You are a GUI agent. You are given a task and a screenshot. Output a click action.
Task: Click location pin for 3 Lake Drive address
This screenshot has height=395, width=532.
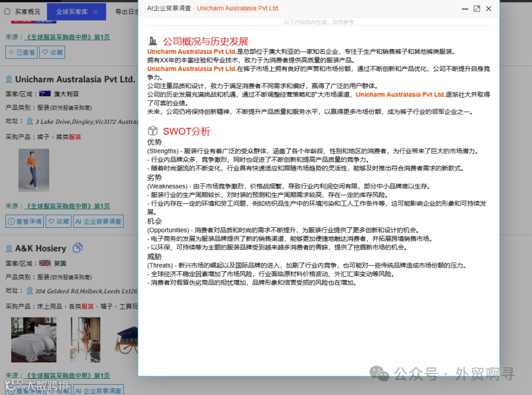[x=30, y=121]
